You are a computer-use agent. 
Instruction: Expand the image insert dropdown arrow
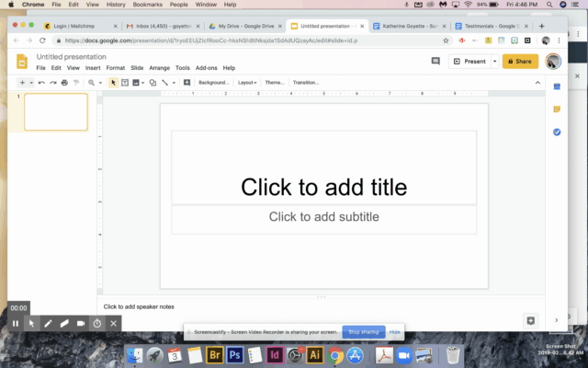pos(143,83)
